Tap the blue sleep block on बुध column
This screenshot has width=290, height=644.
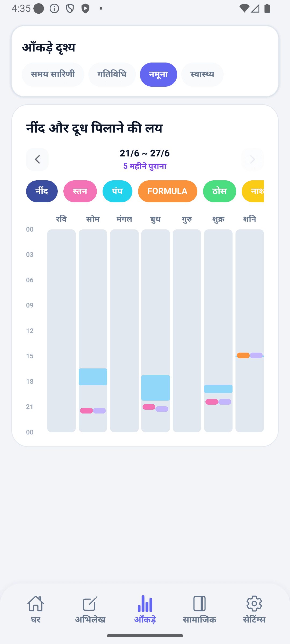[155, 388]
